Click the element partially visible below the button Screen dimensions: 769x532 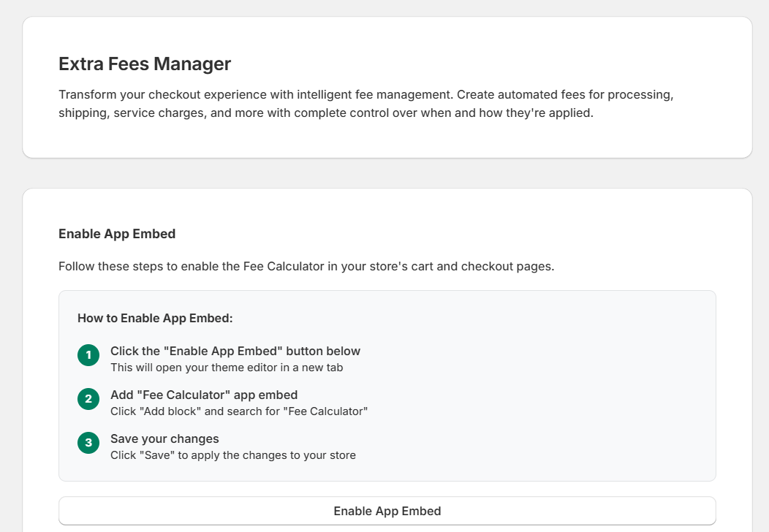tap(387, 530)
